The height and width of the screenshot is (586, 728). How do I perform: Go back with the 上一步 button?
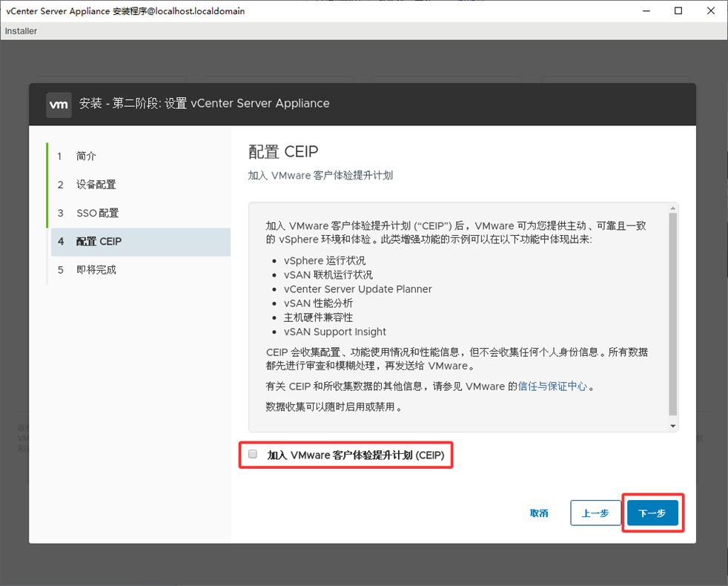595,513
